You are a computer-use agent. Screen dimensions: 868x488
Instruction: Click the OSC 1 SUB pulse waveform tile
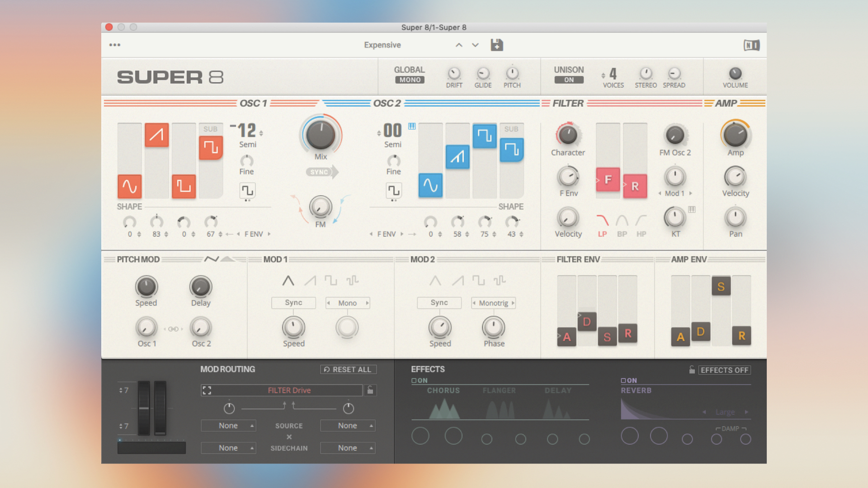tap(211, 148)
